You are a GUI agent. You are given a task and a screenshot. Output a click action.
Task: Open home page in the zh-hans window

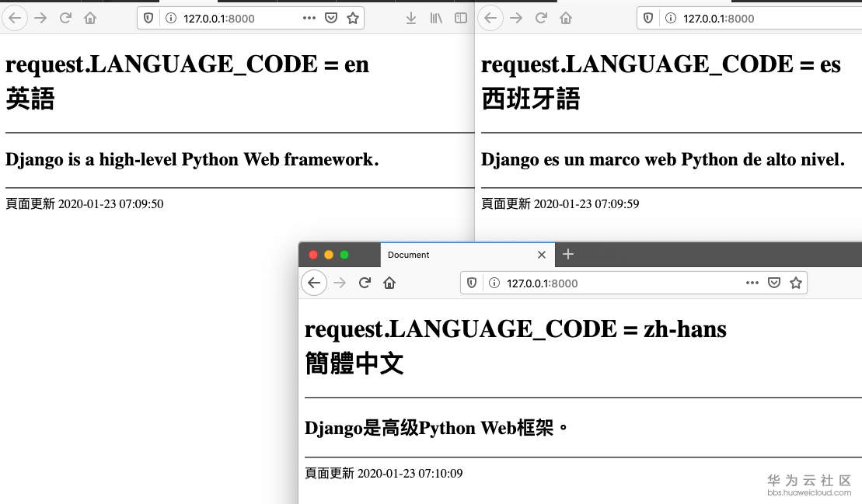coord(389,283)
